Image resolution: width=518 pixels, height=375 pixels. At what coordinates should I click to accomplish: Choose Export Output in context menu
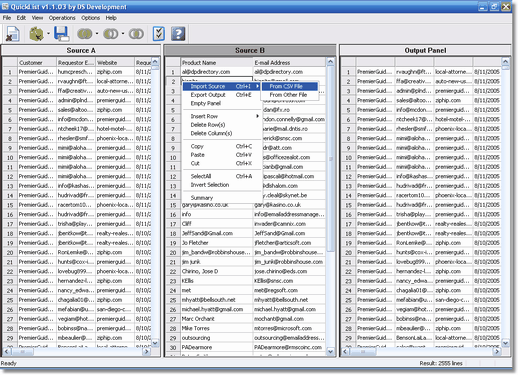[222, 95]
